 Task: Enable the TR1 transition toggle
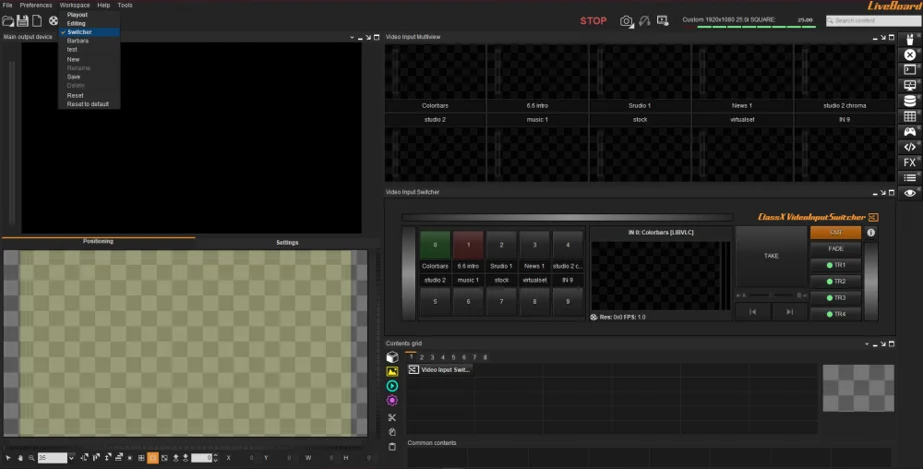(835, 265)
